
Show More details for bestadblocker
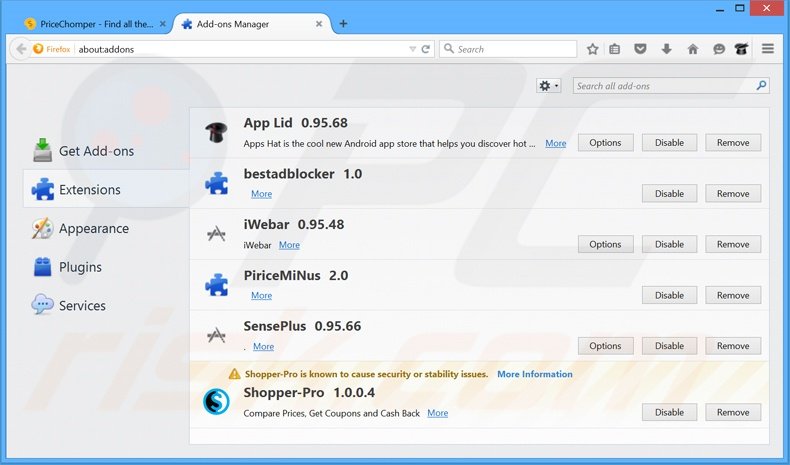click(x=261, y=194)
